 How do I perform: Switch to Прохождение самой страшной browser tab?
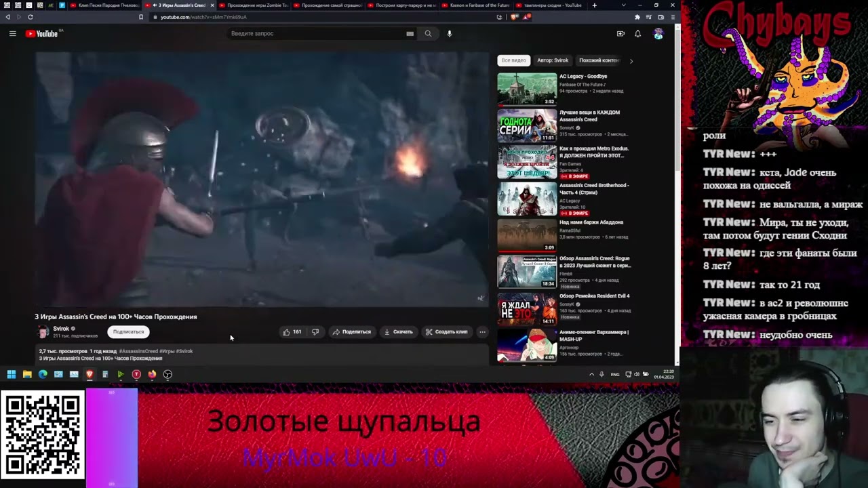pos(327,5)
